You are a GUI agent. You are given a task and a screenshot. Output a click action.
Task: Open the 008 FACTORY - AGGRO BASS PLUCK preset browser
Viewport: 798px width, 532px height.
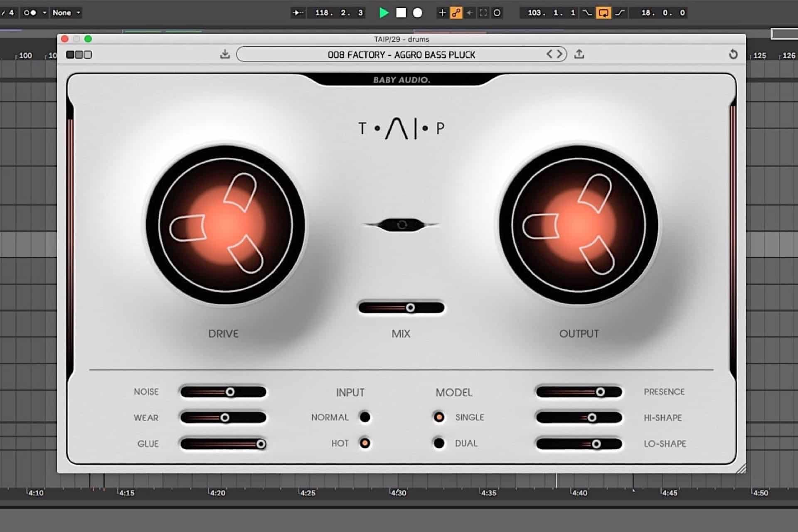(401, 54)
